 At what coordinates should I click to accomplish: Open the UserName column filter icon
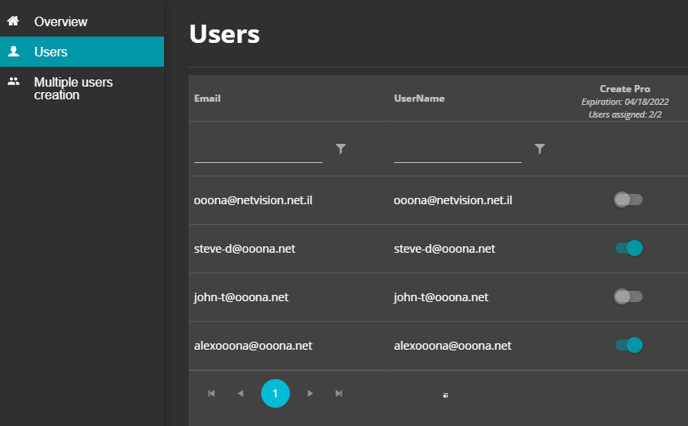click(540, 149)
